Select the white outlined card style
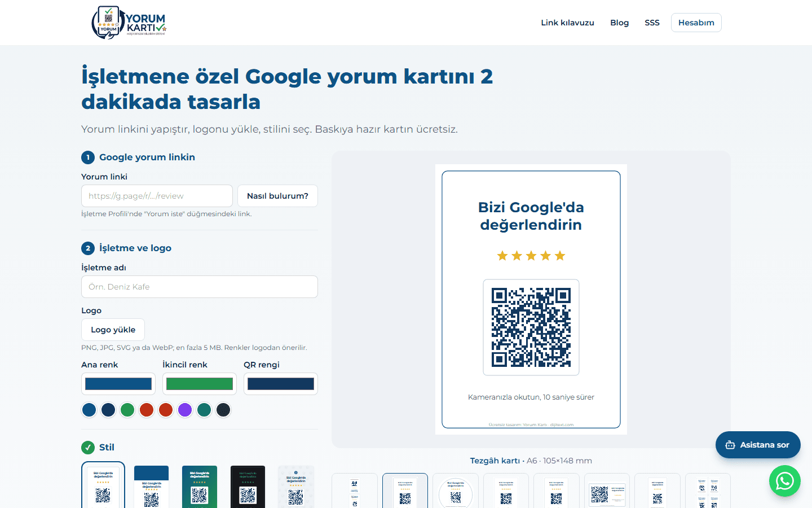812x508 pixels. (x=103, y=485)
